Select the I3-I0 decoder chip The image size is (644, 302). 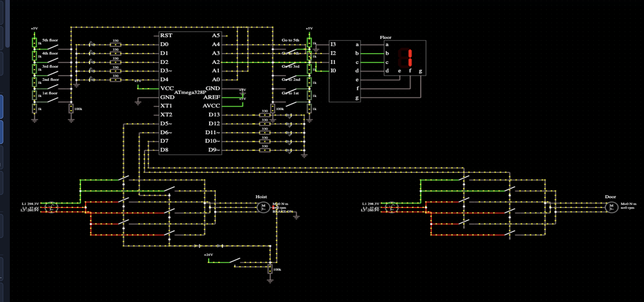[x=345, y=71]
